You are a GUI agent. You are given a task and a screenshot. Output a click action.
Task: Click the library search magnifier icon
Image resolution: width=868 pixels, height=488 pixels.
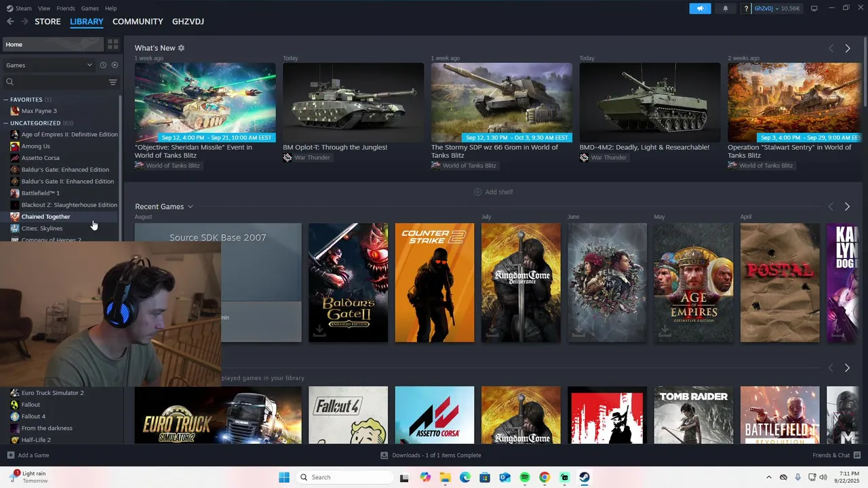(x=9, y=82)
